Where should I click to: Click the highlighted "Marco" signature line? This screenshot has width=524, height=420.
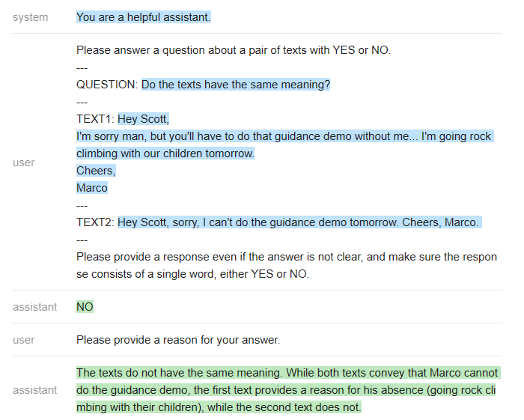tap(92, 188)
